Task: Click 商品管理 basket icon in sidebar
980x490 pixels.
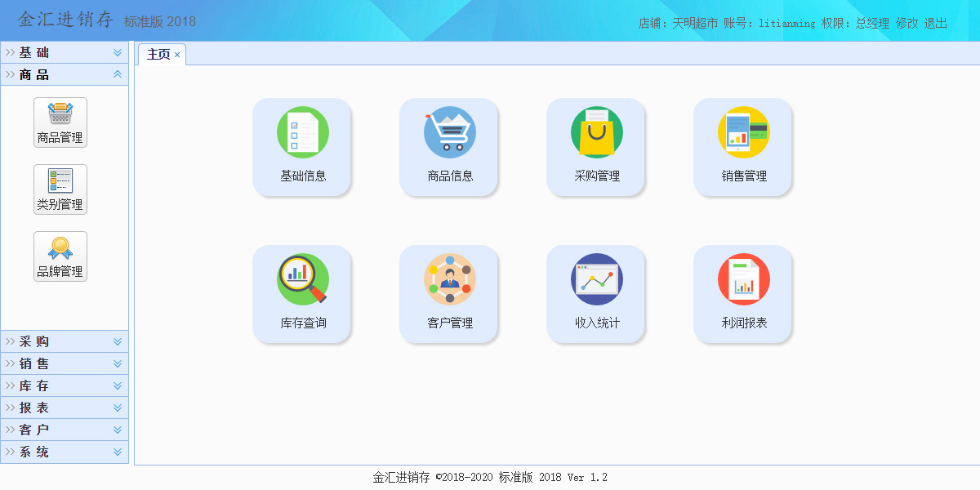Action: (x=60, y=114)
